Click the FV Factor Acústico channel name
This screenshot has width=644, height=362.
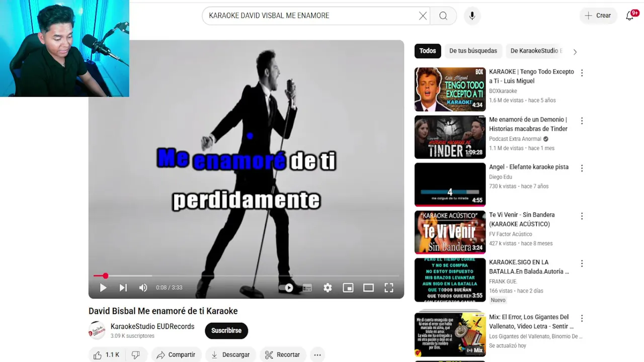click(510, 234)
